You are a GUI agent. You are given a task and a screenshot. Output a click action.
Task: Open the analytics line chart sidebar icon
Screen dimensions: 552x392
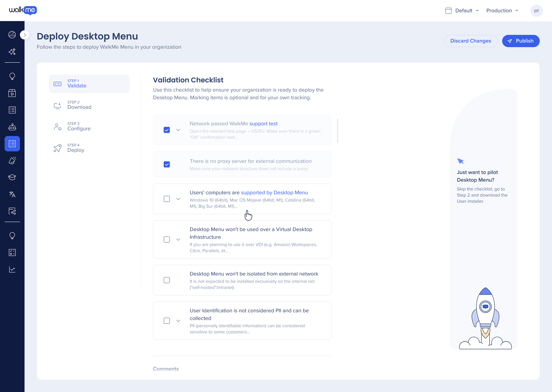coord(12,269)
